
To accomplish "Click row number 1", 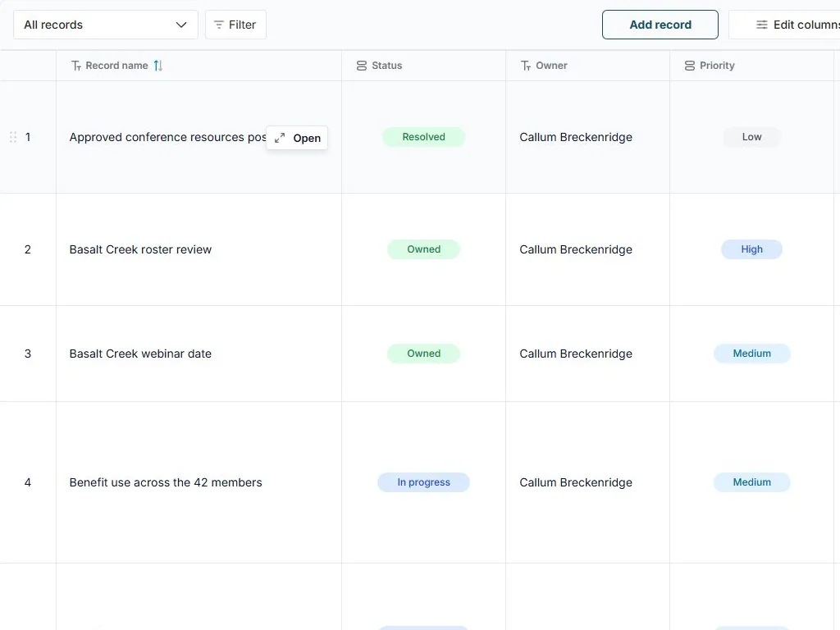I will pos(28,137).
